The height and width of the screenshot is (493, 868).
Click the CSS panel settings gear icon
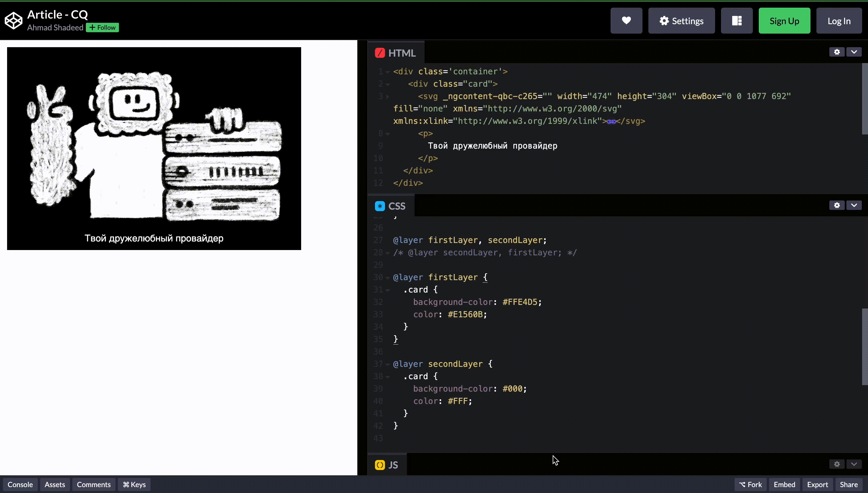tap(837, 206)
